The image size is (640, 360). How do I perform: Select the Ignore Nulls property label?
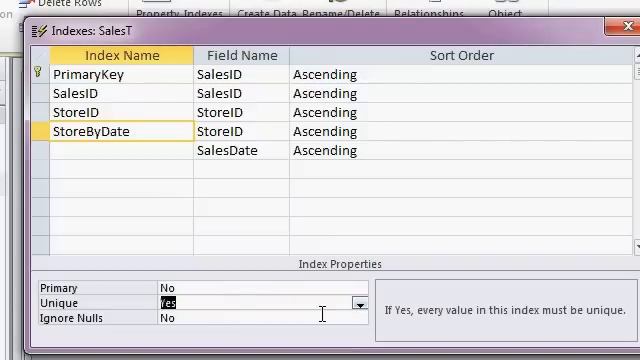click(x=98, y=318)
